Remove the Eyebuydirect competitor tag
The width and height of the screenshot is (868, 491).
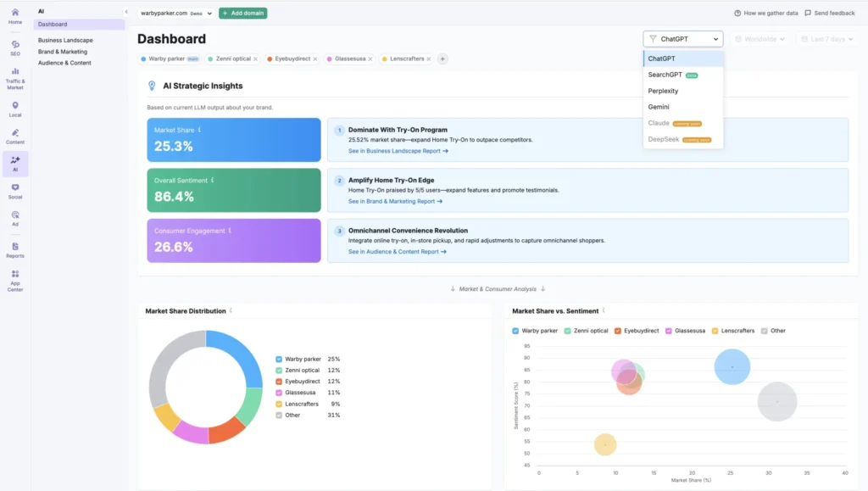coord(314,59)
